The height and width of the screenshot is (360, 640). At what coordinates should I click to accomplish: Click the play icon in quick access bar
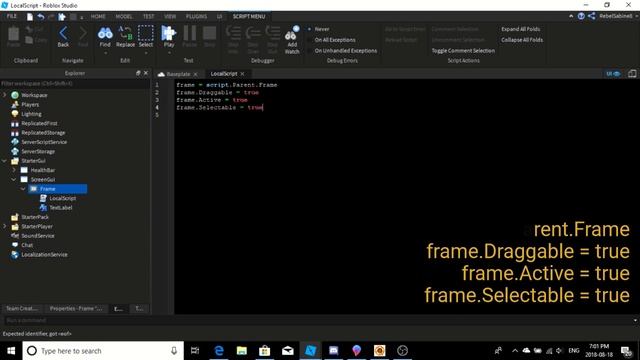62,17
